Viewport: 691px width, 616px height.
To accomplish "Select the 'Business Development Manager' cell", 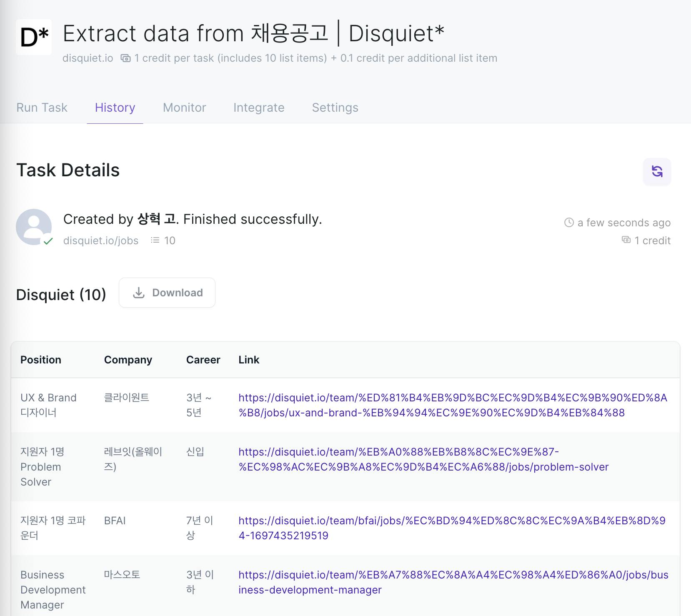I will pyautogui.click(x=53, y=590).
